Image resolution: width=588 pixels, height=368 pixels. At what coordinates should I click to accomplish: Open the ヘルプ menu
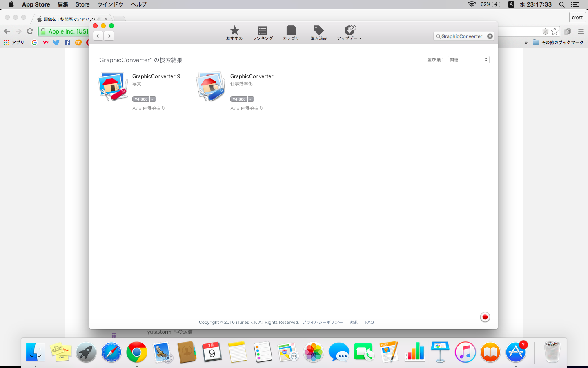click(x=139, y=4)
